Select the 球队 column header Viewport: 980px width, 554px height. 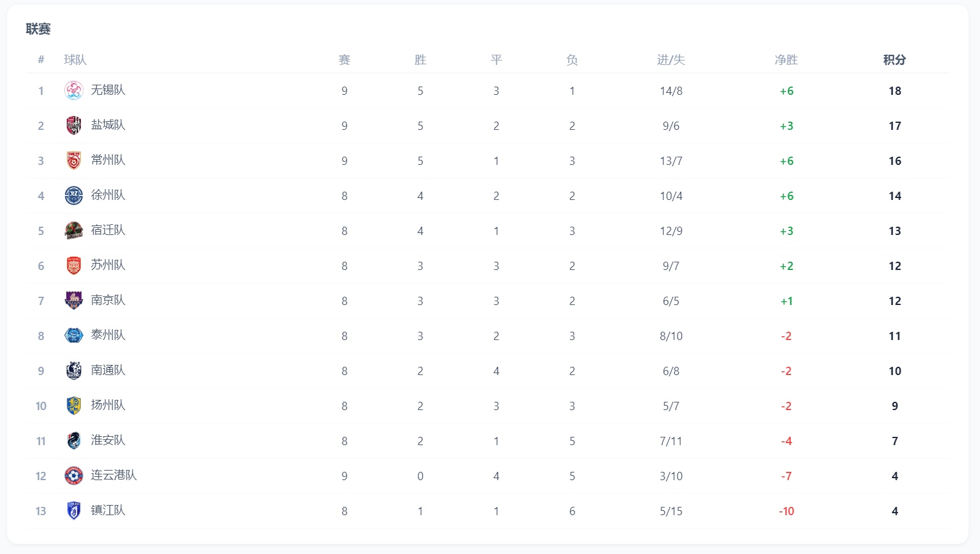click(x=75, y=60)
